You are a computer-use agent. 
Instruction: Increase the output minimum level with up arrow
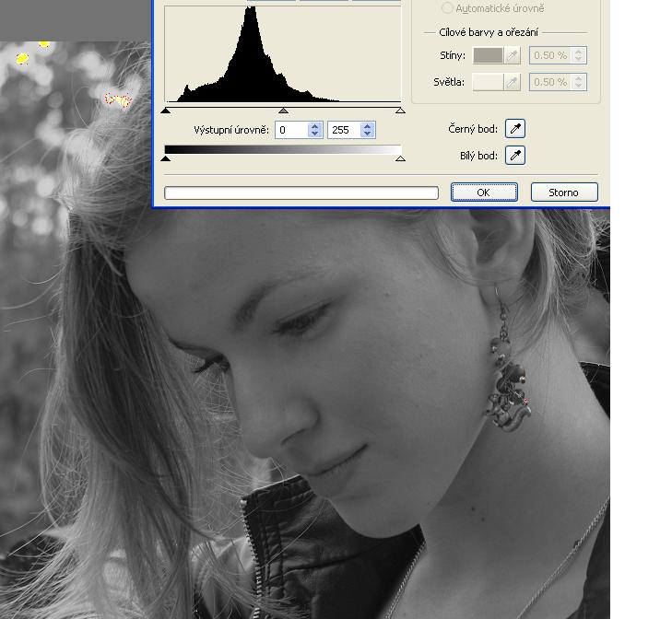315,126
